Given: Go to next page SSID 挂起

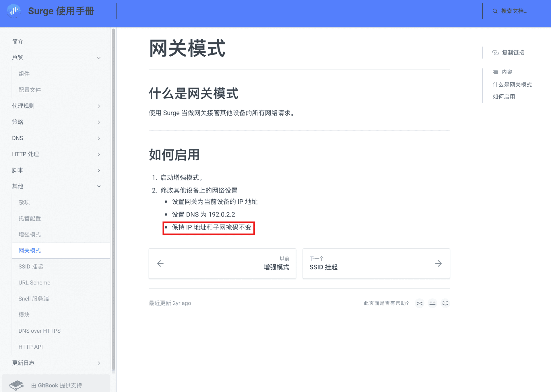Looking at the screenshot, I should point(376,263).
